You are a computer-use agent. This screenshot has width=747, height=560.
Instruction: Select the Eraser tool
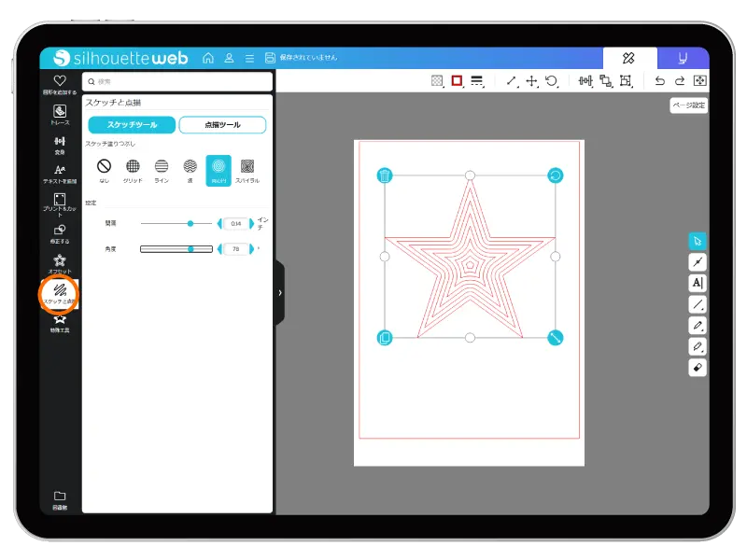697,368
